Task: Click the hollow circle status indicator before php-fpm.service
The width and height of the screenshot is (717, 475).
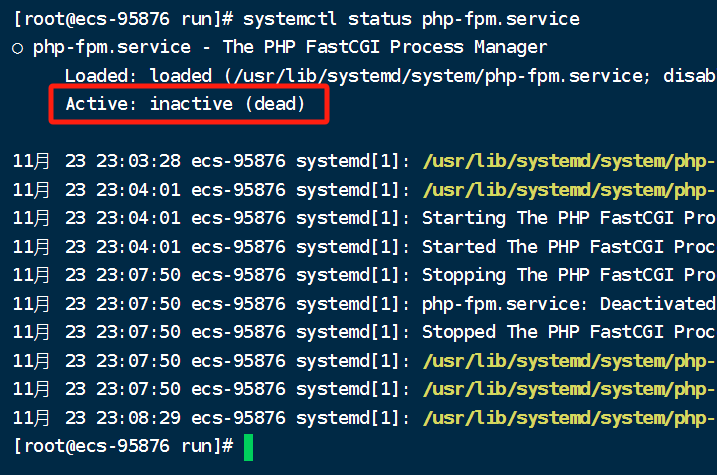Action: point(17,48)
